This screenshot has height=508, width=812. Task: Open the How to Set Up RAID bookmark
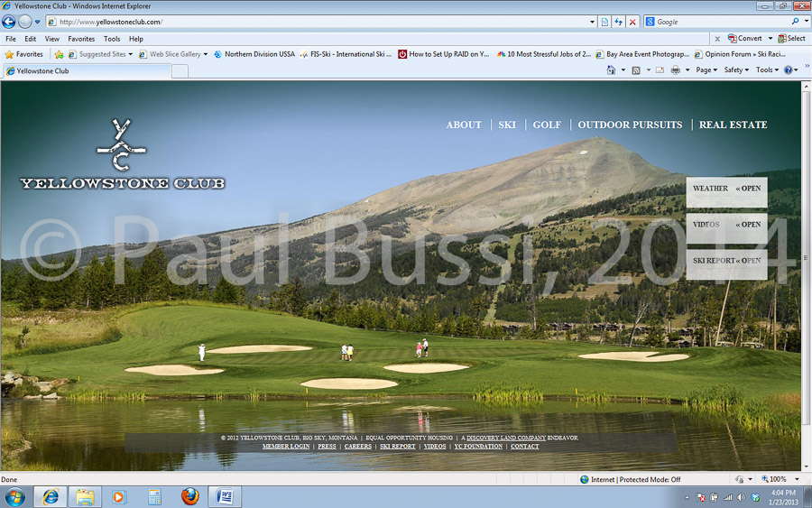444,54
